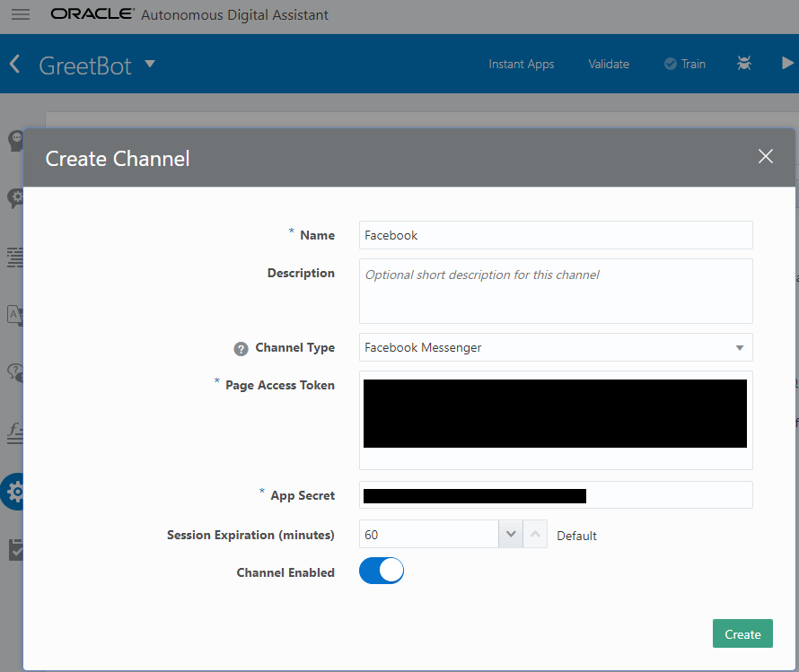Screen dimensions: 799x672
Task: Open the function components sidebar icon
Action: pyautogui.click(x=14, y=433)
